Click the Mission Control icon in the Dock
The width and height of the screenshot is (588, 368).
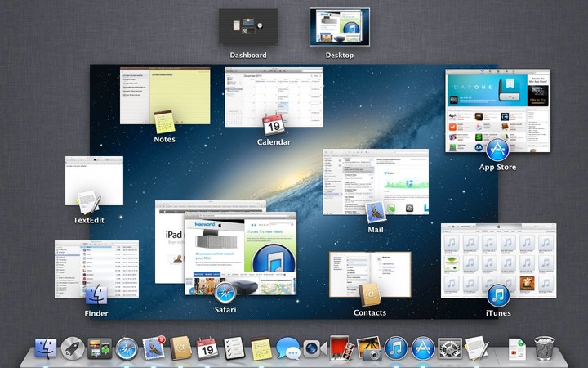[100, 349]
